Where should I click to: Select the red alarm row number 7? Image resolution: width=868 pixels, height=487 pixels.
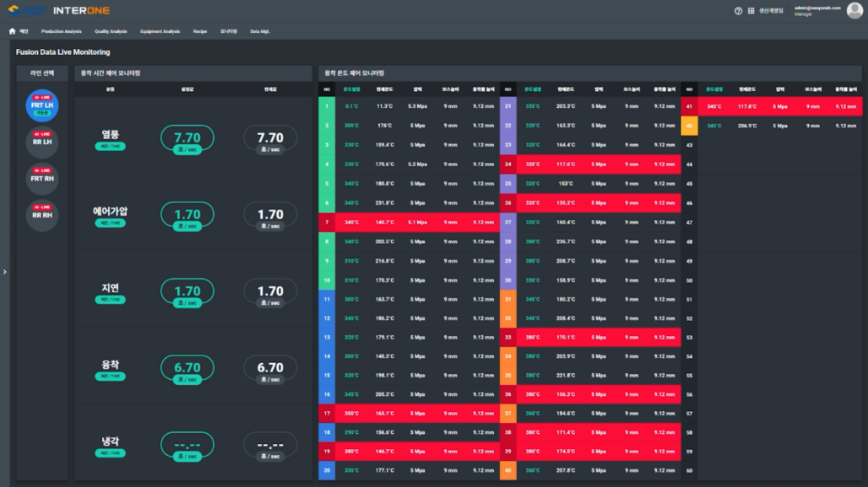pos(409,222)
